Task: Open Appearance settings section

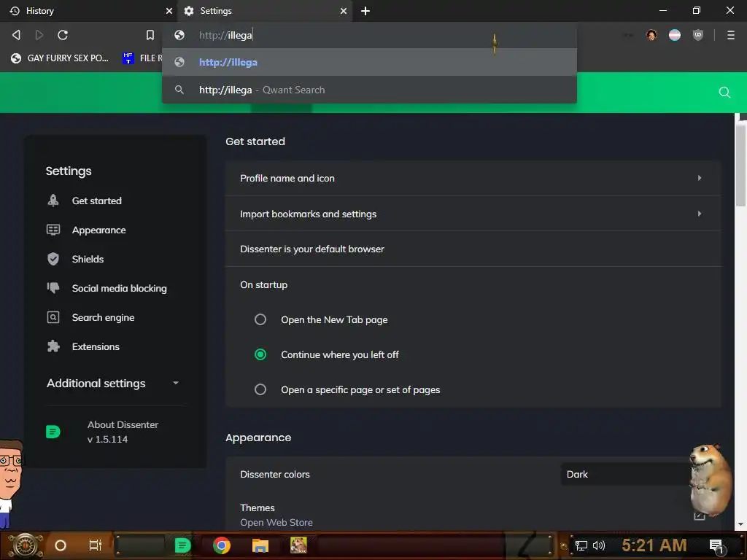Action: tap(98, 230)
